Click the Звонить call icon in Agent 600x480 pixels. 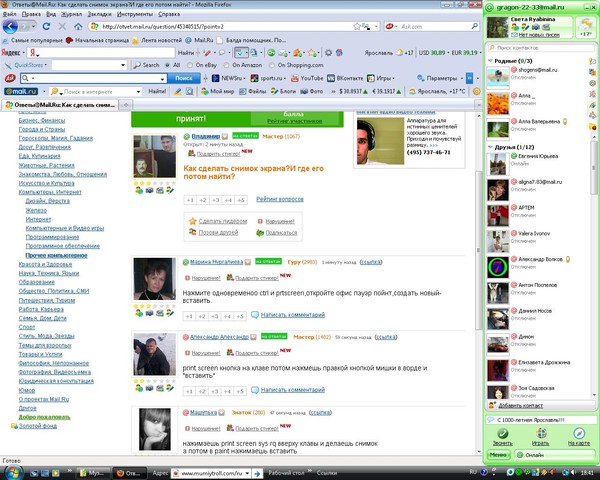(502, 434)
